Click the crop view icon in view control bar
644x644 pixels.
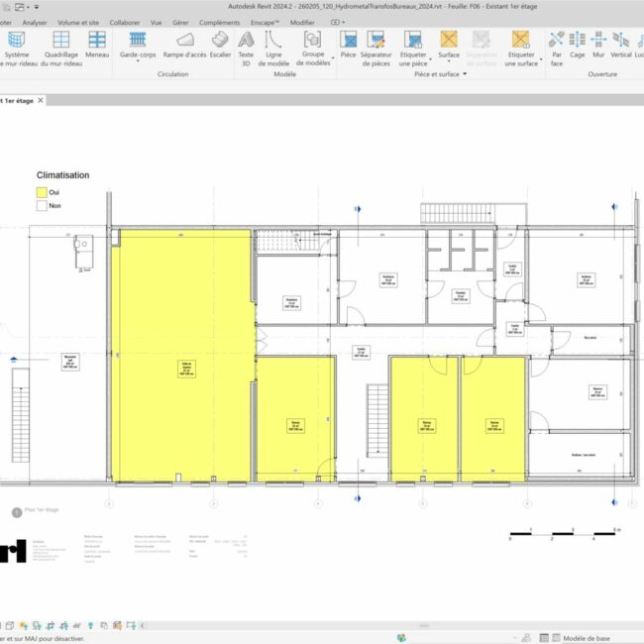[51, 625]
